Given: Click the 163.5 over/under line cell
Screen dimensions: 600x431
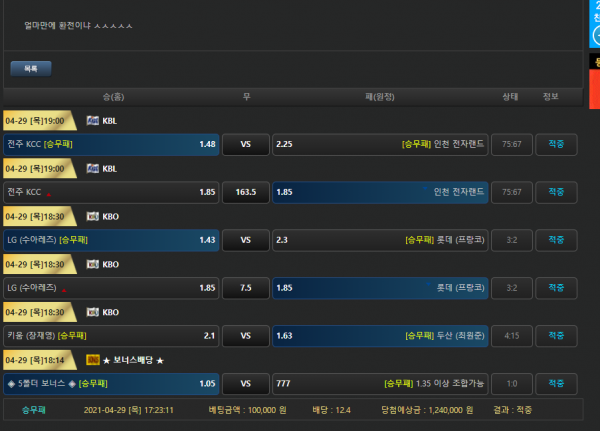Looking at the screenshot, I should [245, 192].
